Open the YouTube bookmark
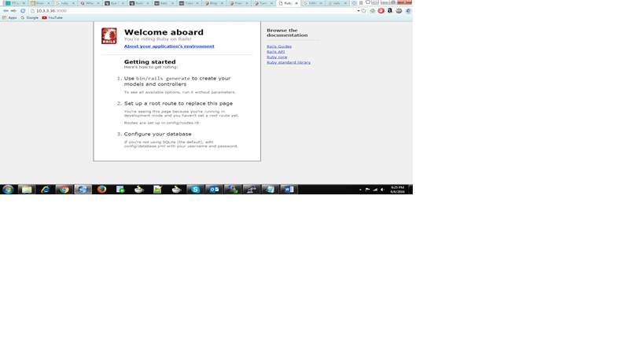This screenshot has width=644, height=362. (52, 17)
